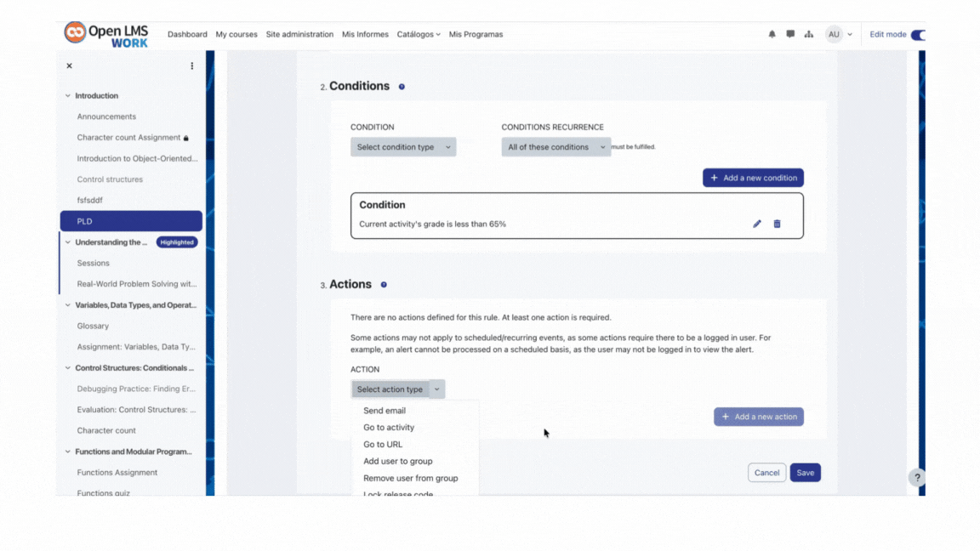
Task: Open Sessions item
Action: tap(93, 263)
